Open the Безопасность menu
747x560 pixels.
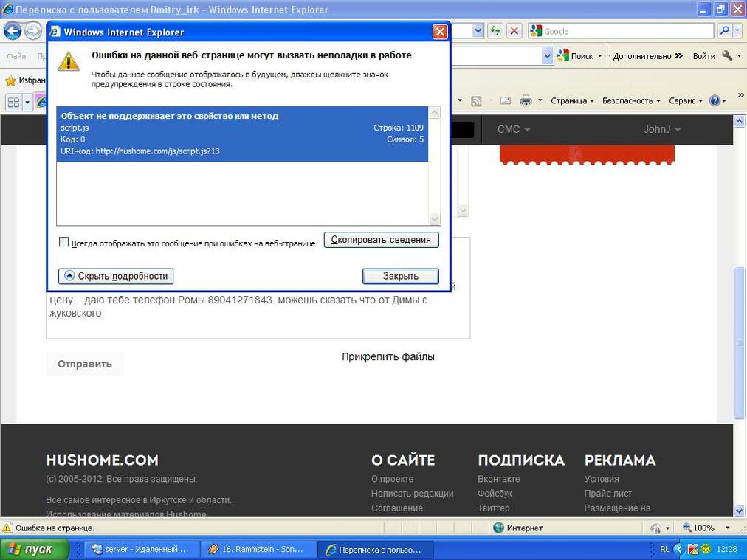(x=631, y=101)
